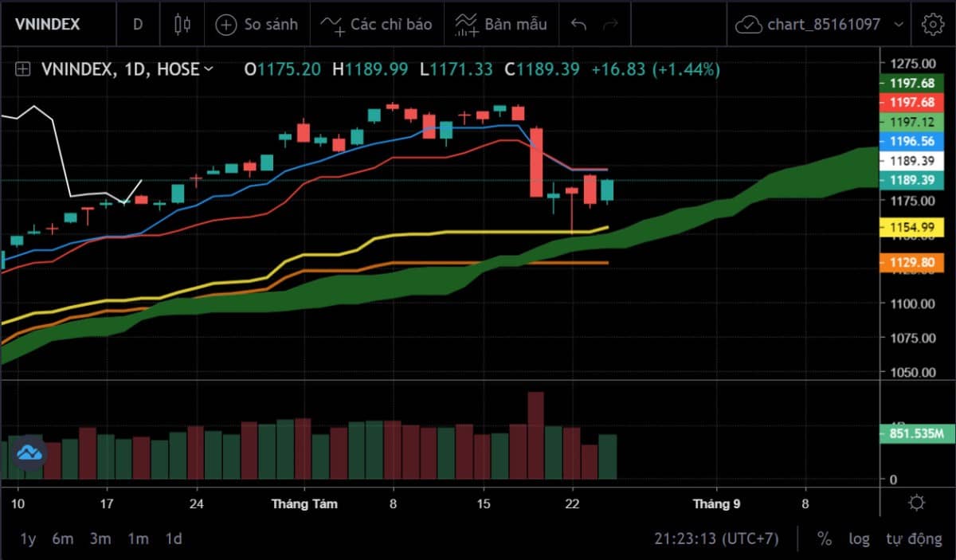Open the templates (Bản mẫu) icon

coord(466,25)
